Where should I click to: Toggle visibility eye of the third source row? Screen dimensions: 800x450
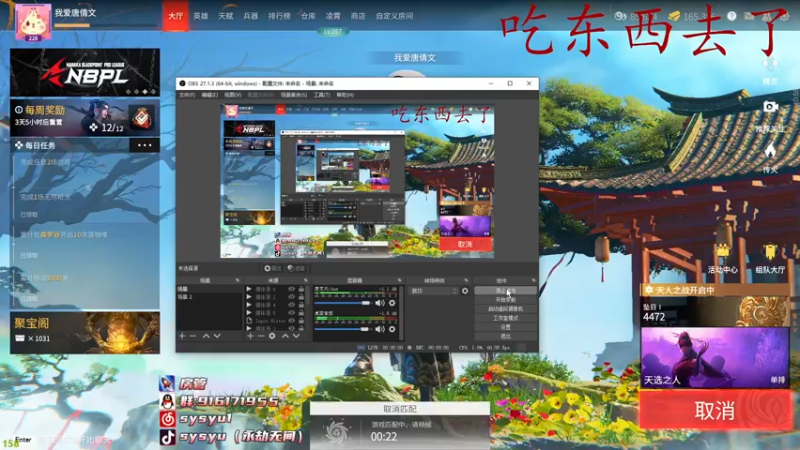tap(292, 305)
